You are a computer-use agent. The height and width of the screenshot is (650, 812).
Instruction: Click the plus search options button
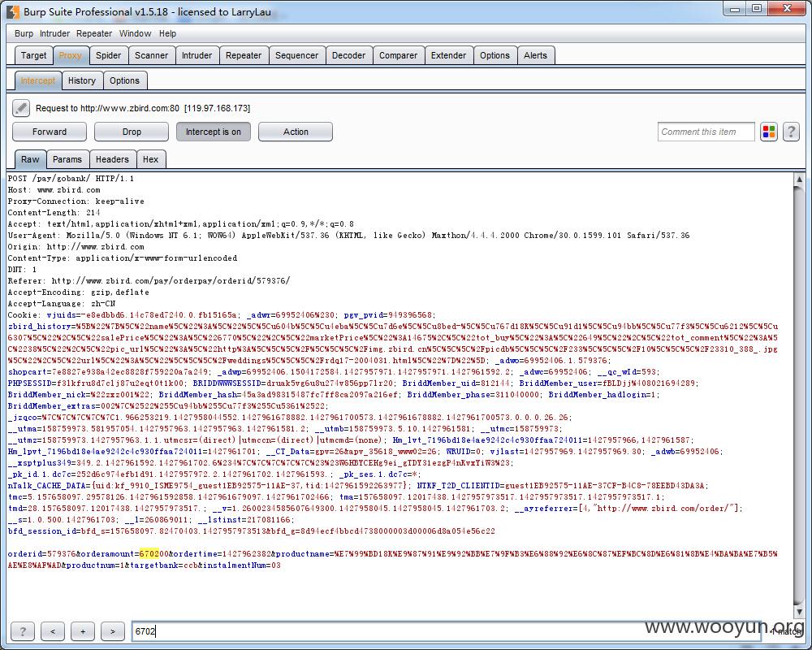pos(82,630)
